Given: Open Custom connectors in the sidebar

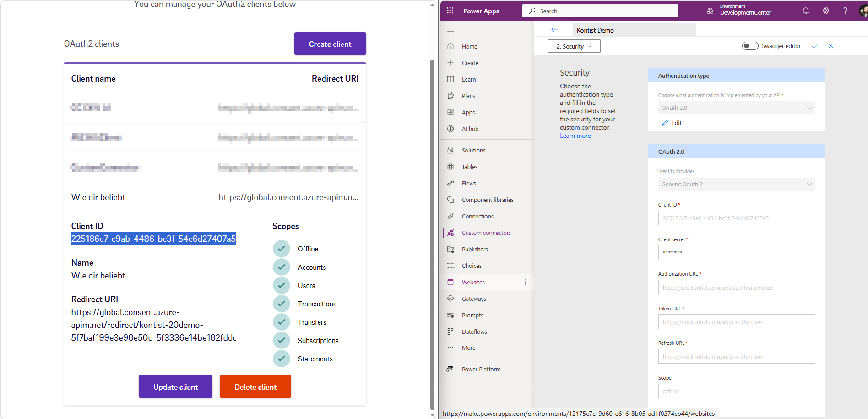Looking at the screenshot, I should pyautogui.click(x=486, y=233).
